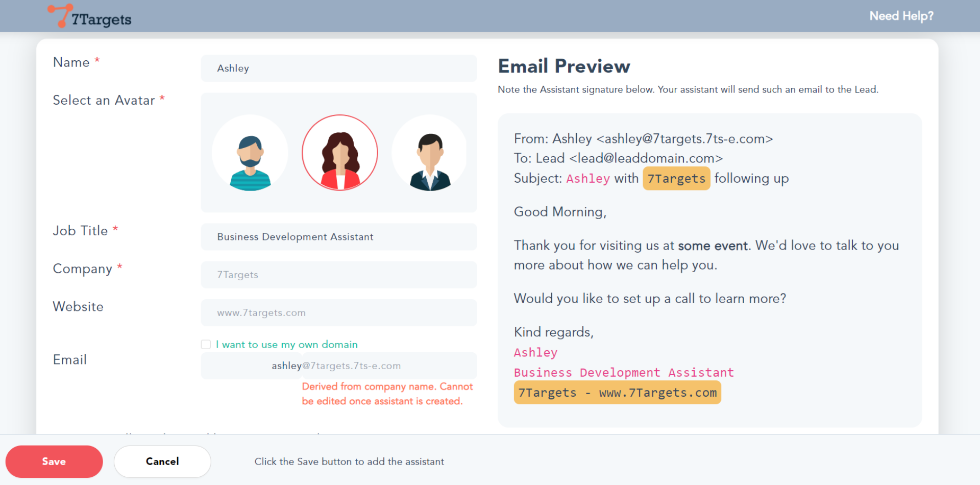This screenshot has width=980, height=485.
Task: Click the 7Targets logo
Action: coord(90,17)
